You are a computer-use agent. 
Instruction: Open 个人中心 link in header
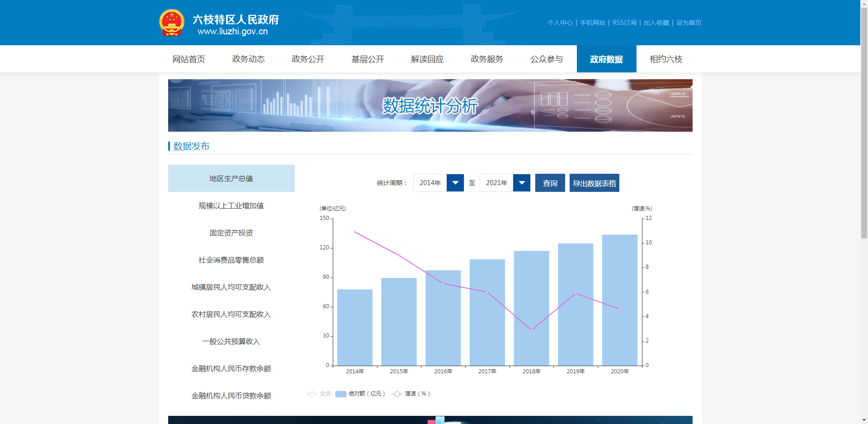[x=560, y=23]
